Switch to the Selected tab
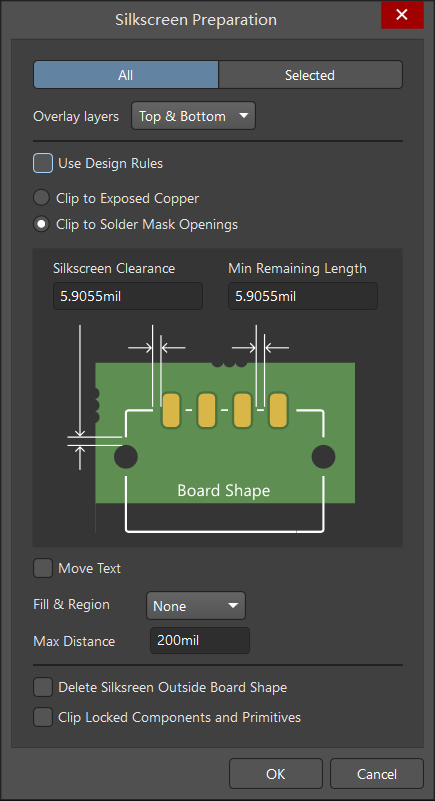The height and width of the screenshot is (801, 435). point(310,75)
